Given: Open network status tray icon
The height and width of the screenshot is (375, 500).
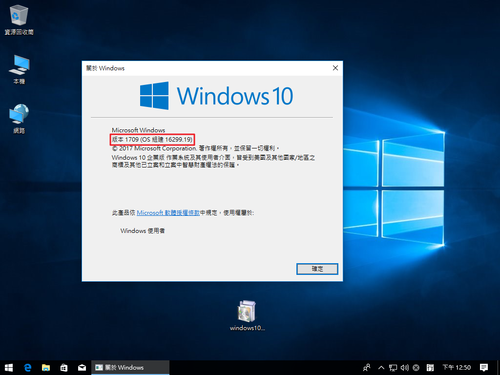Looking at the screenshot, I should [x=393, y=367].
